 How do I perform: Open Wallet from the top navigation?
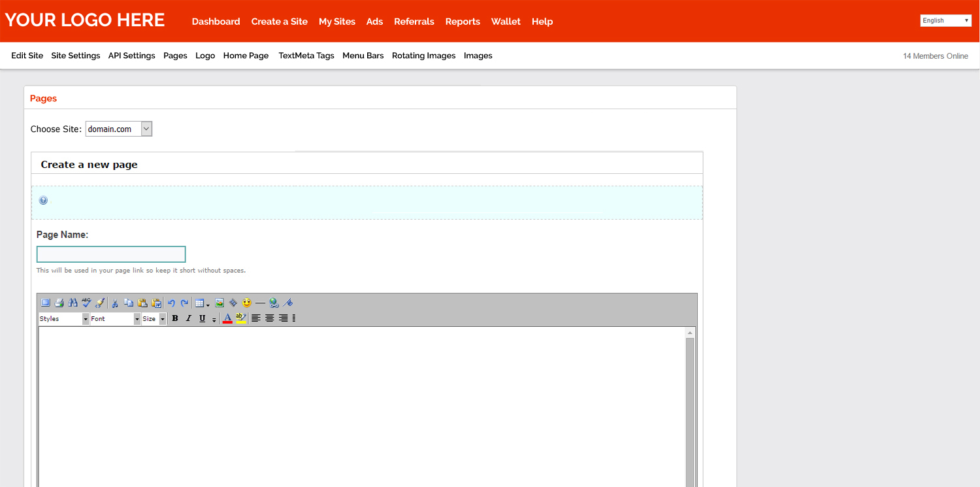point(506,22)
